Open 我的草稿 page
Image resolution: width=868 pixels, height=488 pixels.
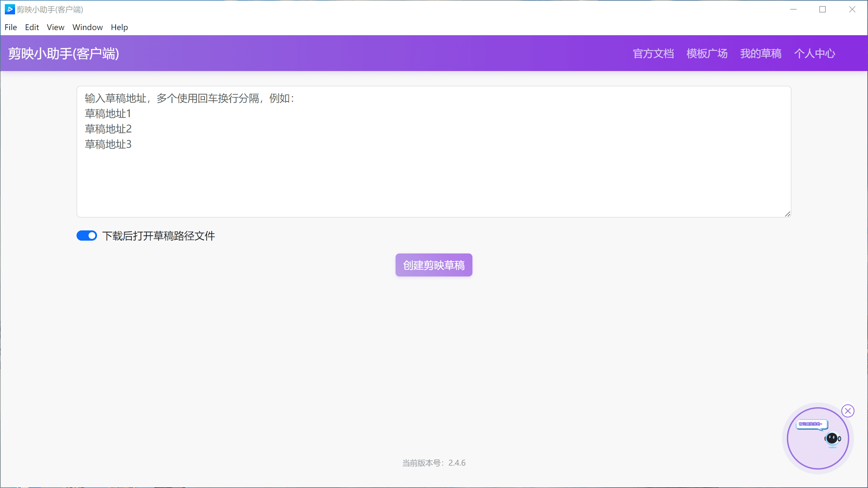click(760, 53)
